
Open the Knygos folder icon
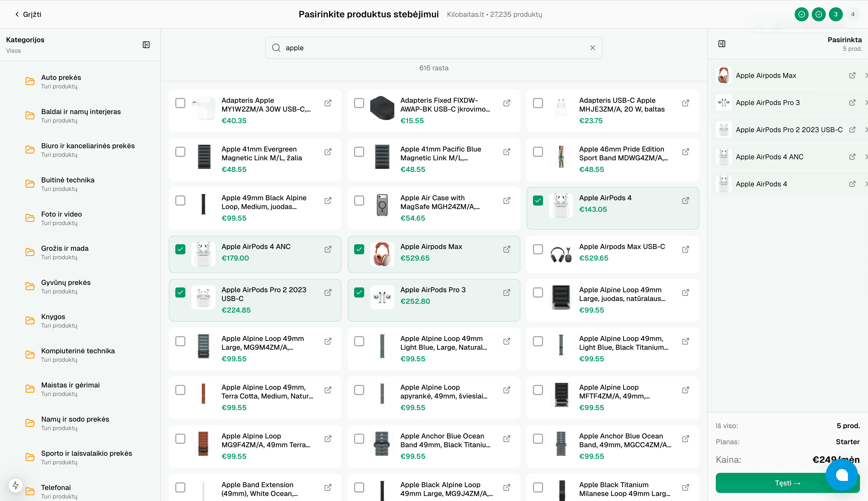[x=30, y=321]
